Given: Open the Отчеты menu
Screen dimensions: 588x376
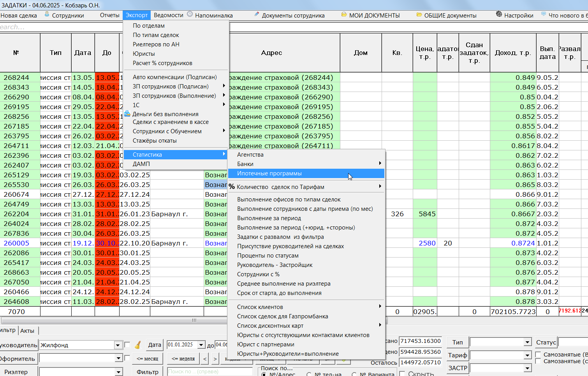Looking at the screenshot, I should [109, 15].
